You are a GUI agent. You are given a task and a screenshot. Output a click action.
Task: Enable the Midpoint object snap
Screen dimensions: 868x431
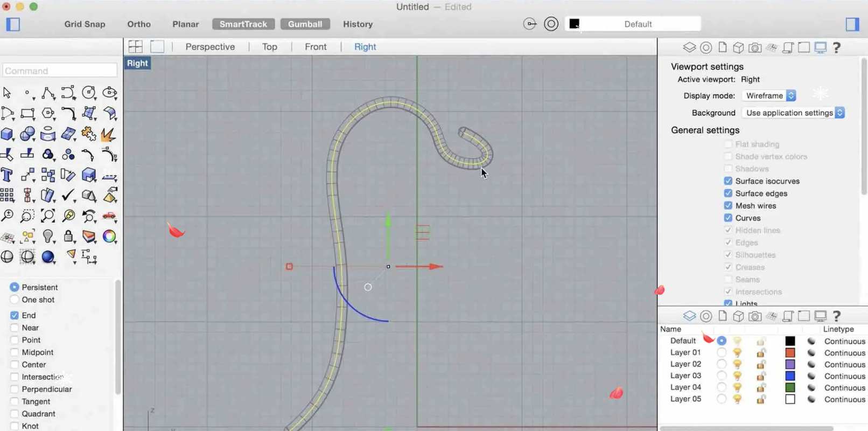click(15, 352)
